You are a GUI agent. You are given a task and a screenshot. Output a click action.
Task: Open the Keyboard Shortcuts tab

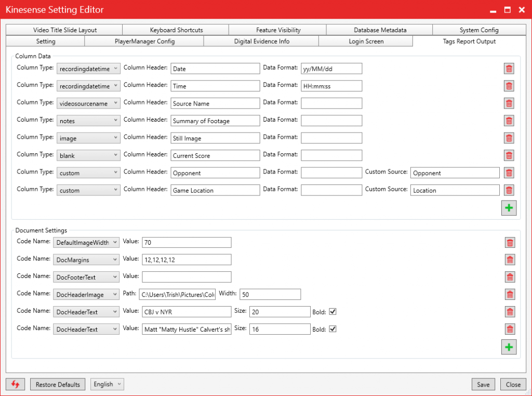pos(176,30)
